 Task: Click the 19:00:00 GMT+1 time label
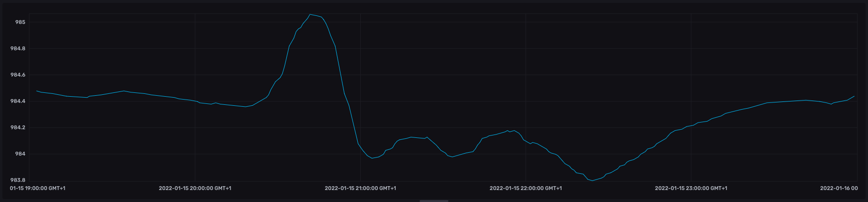click(37, 189)
